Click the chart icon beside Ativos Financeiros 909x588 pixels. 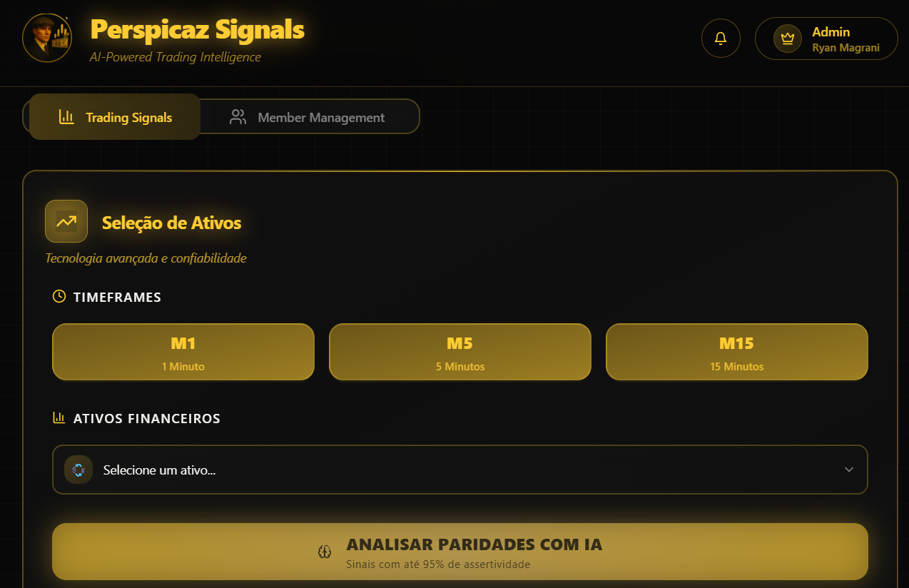[59, 418]
